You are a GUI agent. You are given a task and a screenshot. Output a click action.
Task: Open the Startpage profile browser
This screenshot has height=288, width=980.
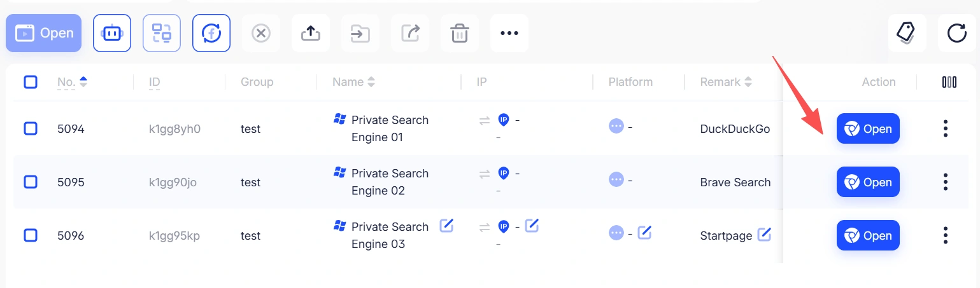click(x=868, y=236)
